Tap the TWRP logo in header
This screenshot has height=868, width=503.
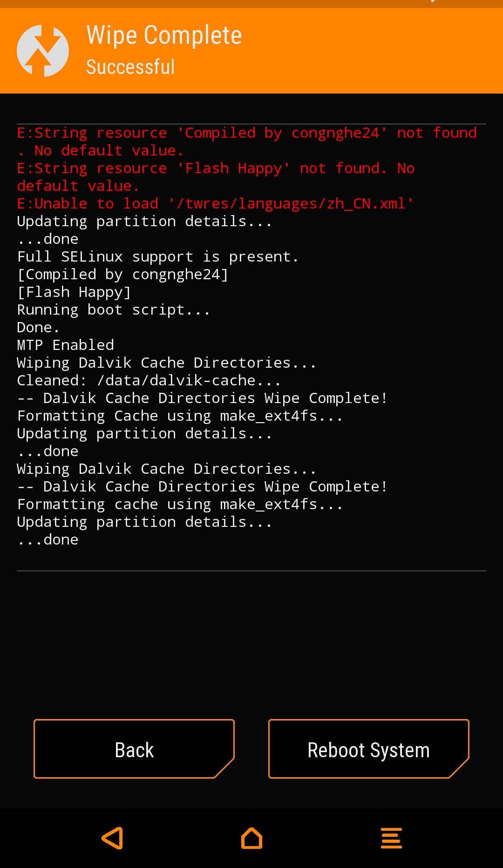43,51
